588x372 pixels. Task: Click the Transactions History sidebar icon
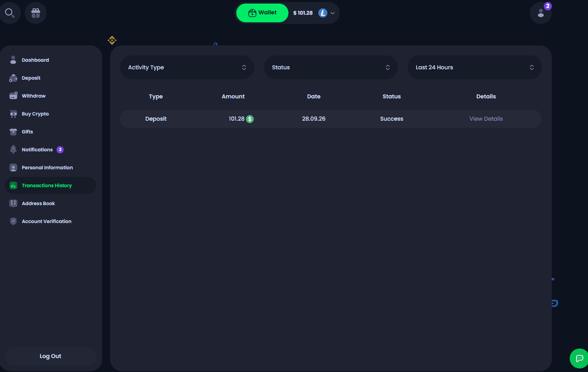tap(13, 185)
